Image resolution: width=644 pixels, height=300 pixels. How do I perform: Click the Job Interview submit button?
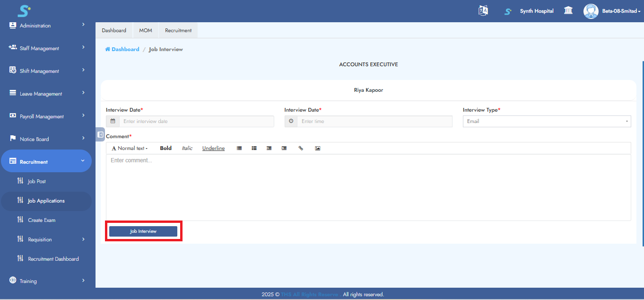[143, 231]
